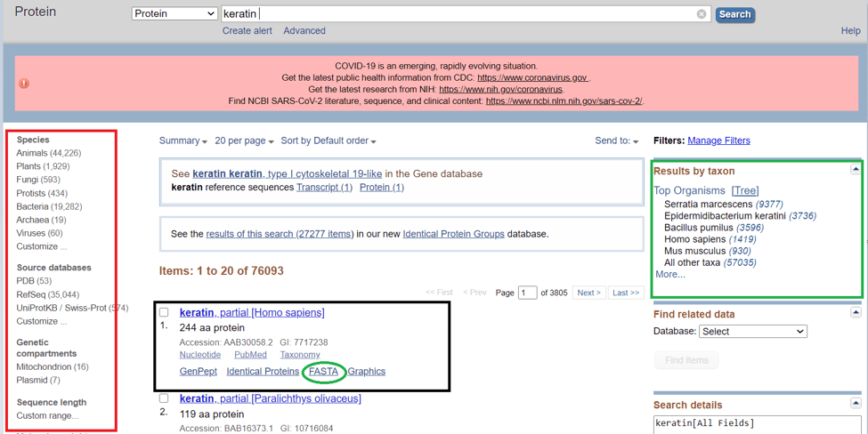Open the taxon Tree view
868x434 pixels.
[744, 190]
